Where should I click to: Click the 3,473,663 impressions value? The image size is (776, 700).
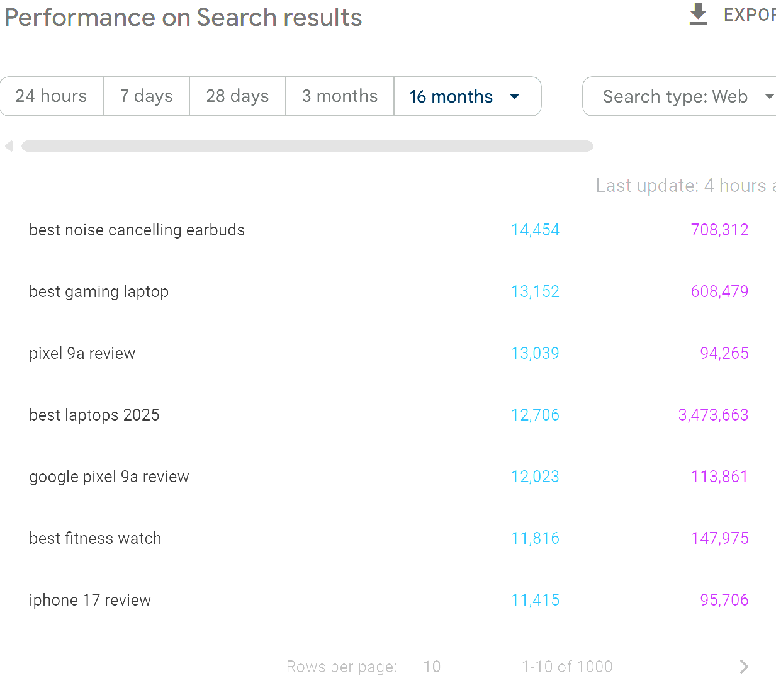[x=713, y=415]
